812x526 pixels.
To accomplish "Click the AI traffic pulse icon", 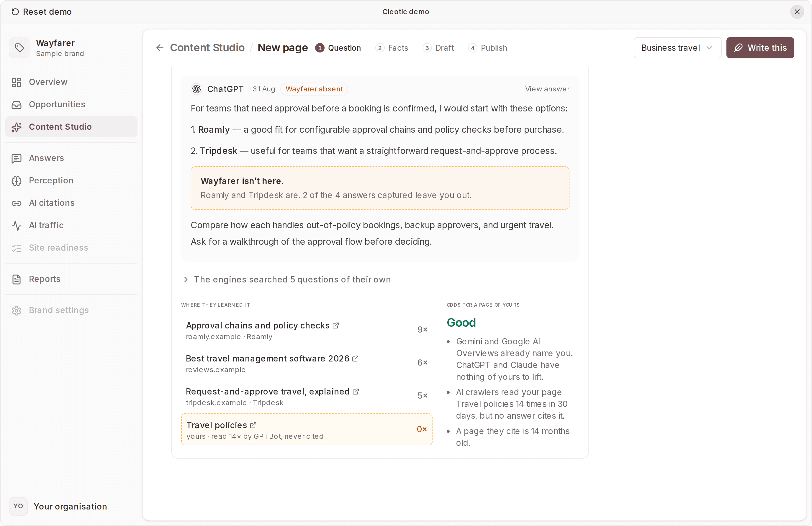I will 17,225.
